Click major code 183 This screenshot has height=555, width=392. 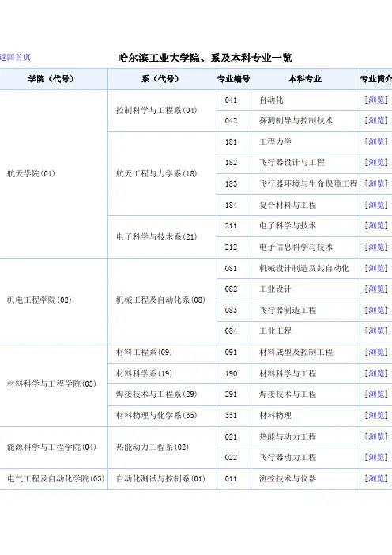point(231,184)
